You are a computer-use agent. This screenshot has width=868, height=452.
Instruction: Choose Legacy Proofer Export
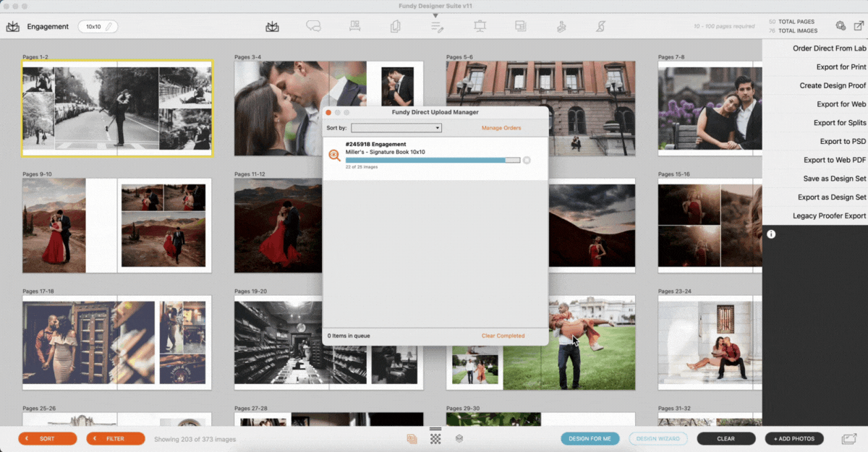click(829, 216)
